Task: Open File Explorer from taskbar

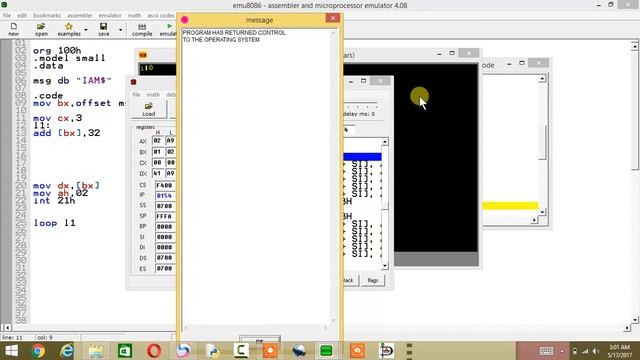Action: pos(96,351)
